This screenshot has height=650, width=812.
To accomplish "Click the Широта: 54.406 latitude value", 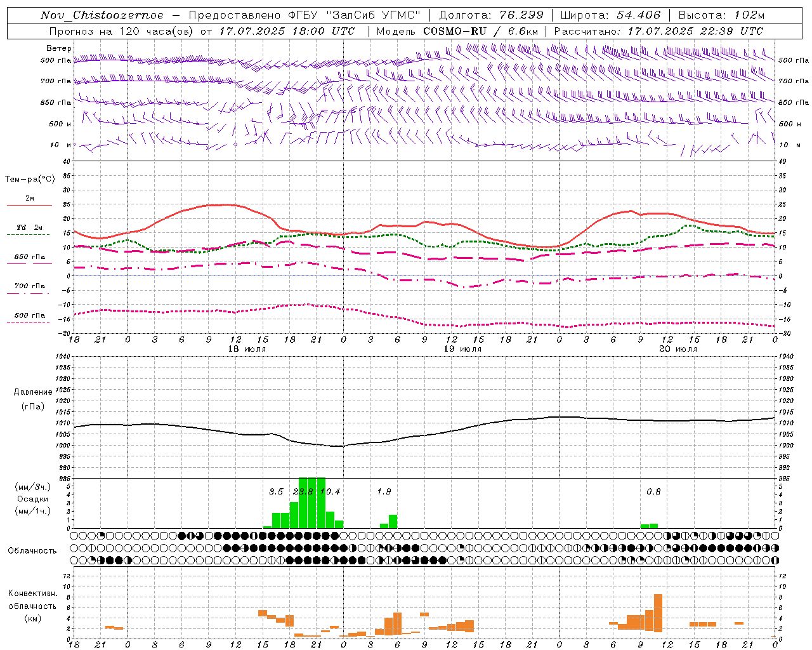I will point(610,15).
